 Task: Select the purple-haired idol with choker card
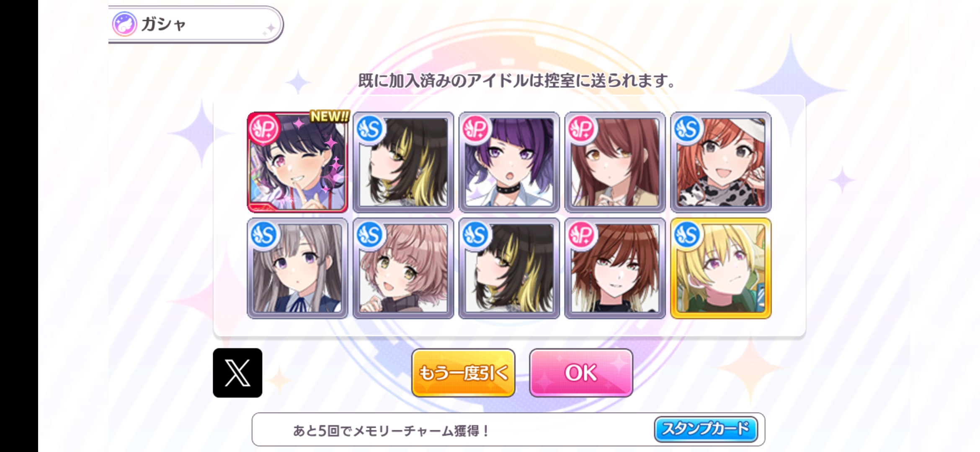(x=509, y=162)
